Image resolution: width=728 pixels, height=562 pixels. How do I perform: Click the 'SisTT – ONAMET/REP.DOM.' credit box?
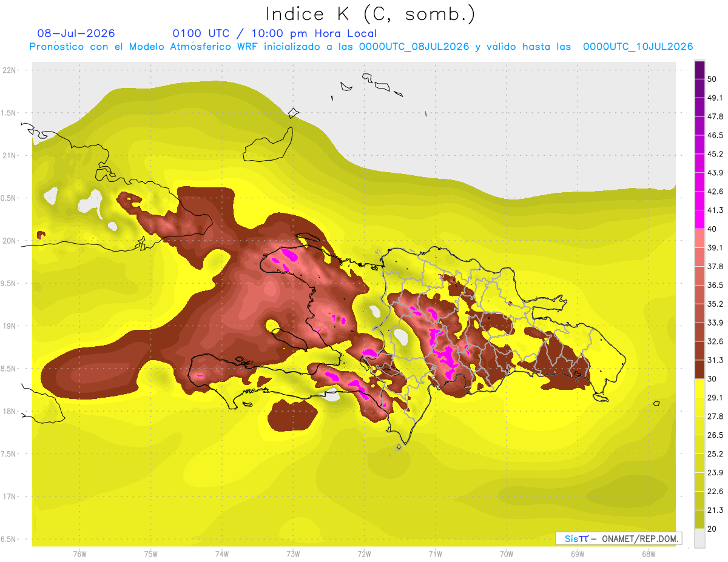coord(619,538)
